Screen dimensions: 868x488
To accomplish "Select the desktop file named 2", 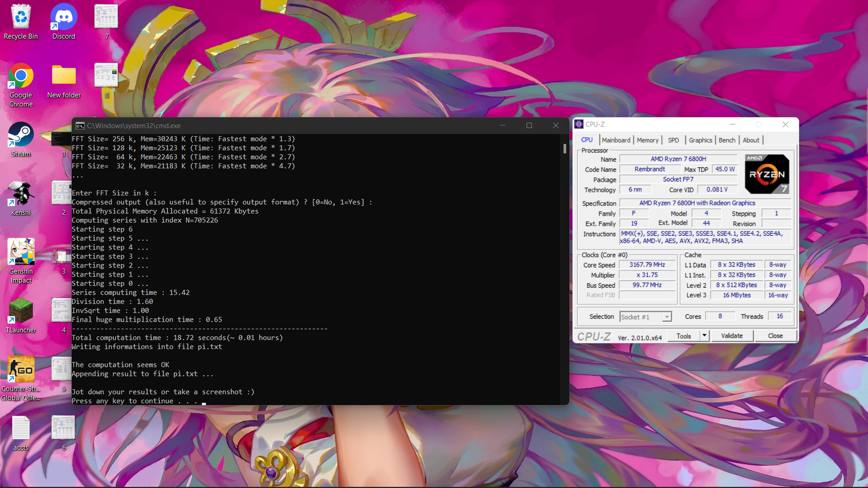I will [x=61, y=198].
